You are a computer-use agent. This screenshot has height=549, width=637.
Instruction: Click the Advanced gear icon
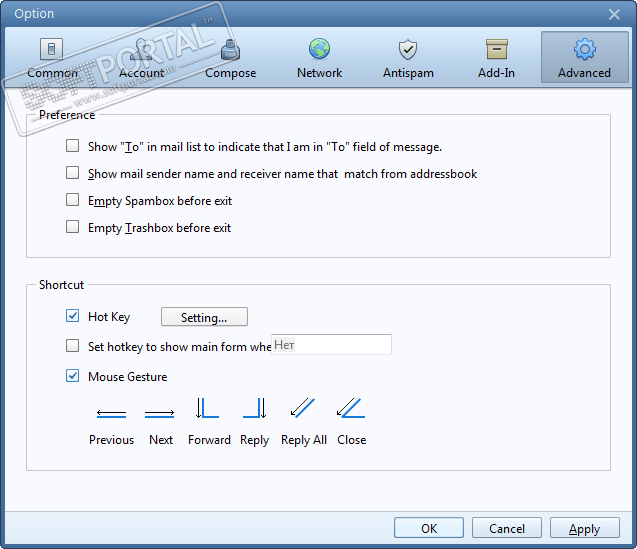coord(585,49)
